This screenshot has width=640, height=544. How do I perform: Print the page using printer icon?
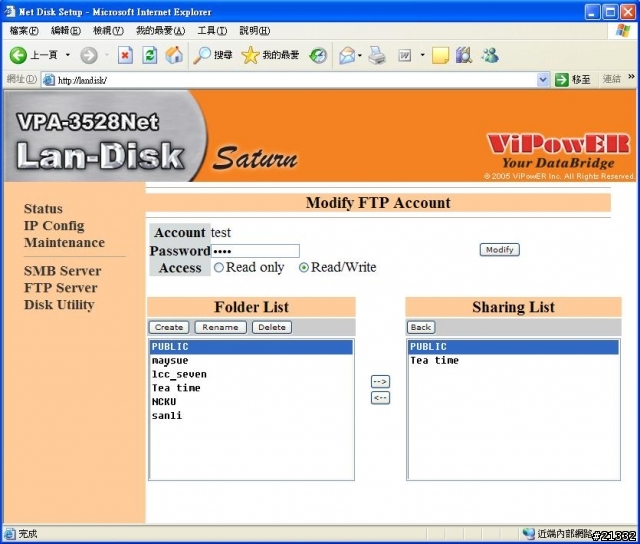click(x=377, y=55)
